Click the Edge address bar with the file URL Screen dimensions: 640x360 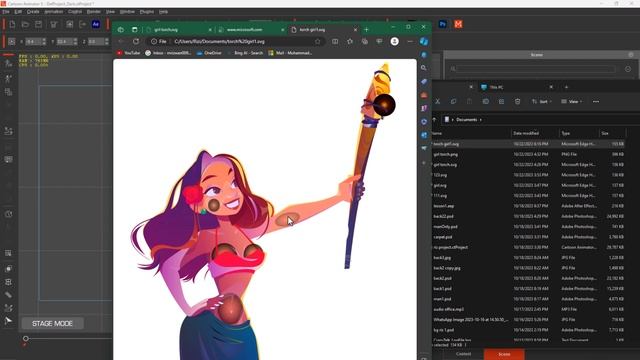tap(219, 41)
